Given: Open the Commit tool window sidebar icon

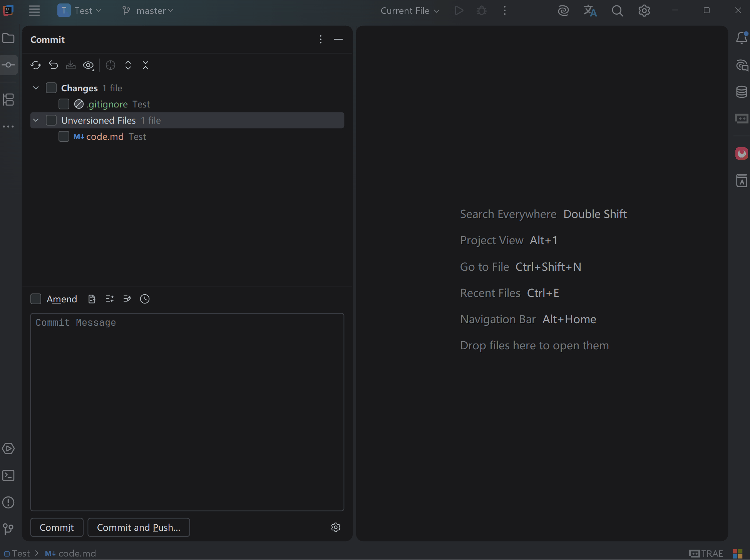Looking at the screenshot, I should coord(8,65).
